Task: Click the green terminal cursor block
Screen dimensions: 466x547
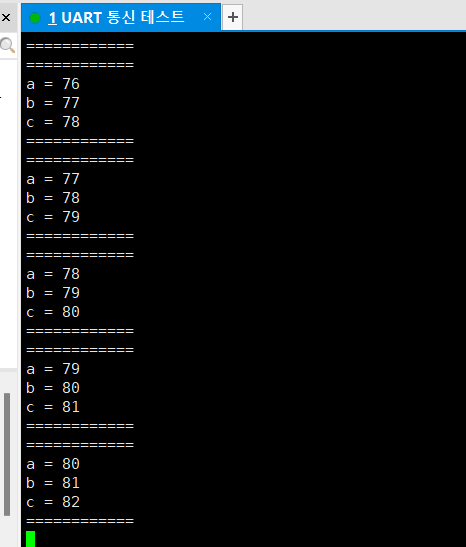Action: [x=31, y=539]
